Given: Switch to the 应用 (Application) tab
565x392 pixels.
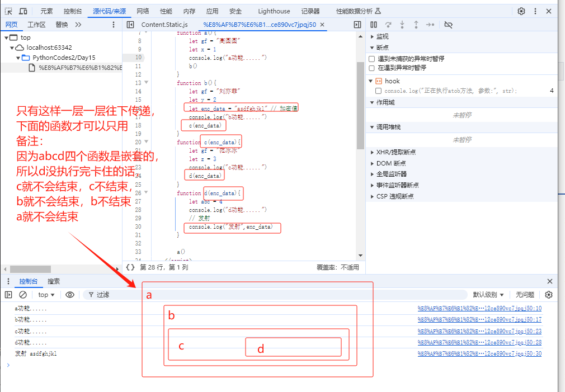Looking at the screenshot, I should click(x=212, y=11).
